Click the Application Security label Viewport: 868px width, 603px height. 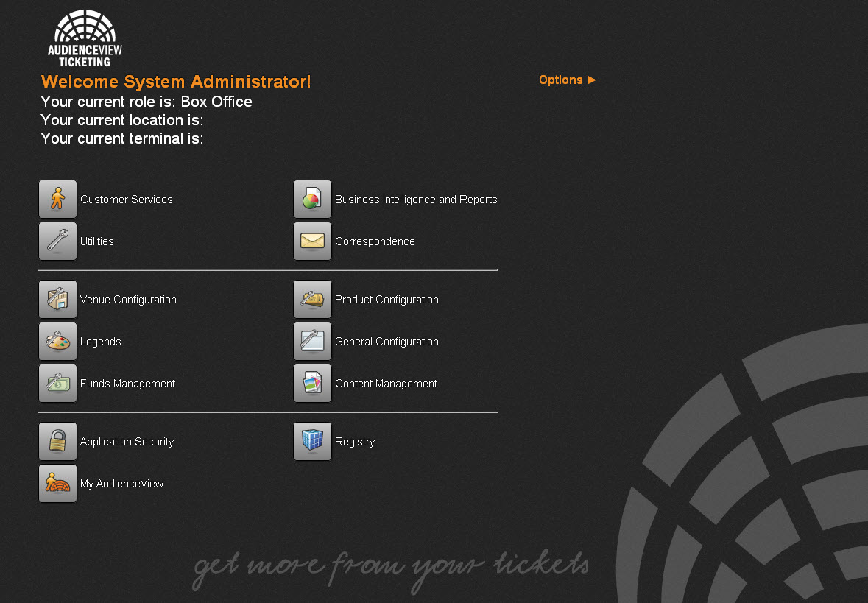tap(127, 442)
